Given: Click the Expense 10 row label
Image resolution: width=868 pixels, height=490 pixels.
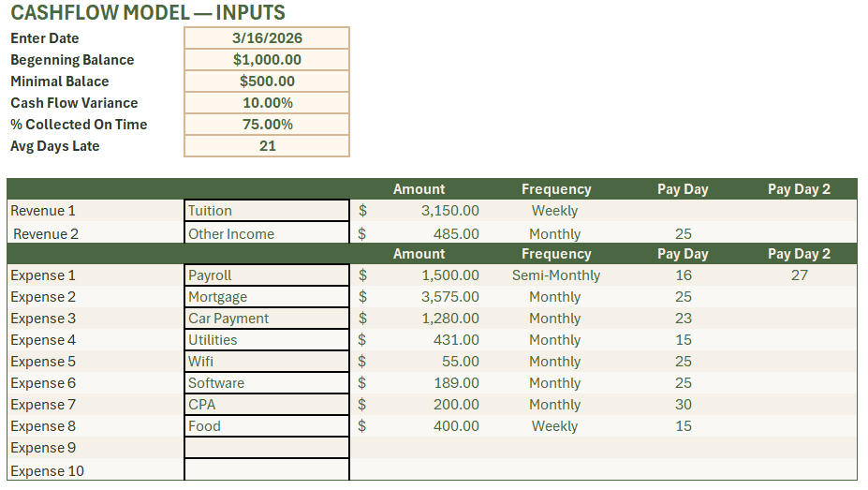Looking at the screenshot, I should click(47, 471).
